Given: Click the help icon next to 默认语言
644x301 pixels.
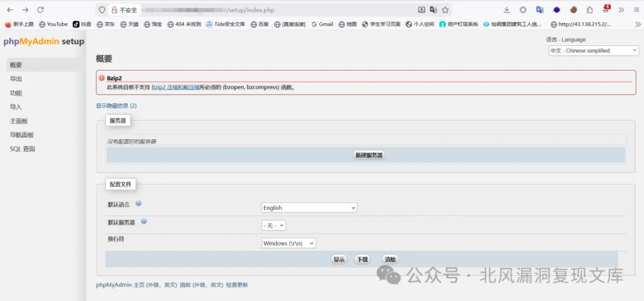Looking at the screenshot, I should click(x=138, y=204).
